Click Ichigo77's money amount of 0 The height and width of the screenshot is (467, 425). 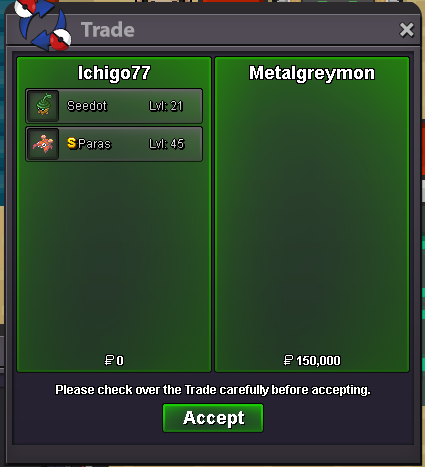pos(120,361)
